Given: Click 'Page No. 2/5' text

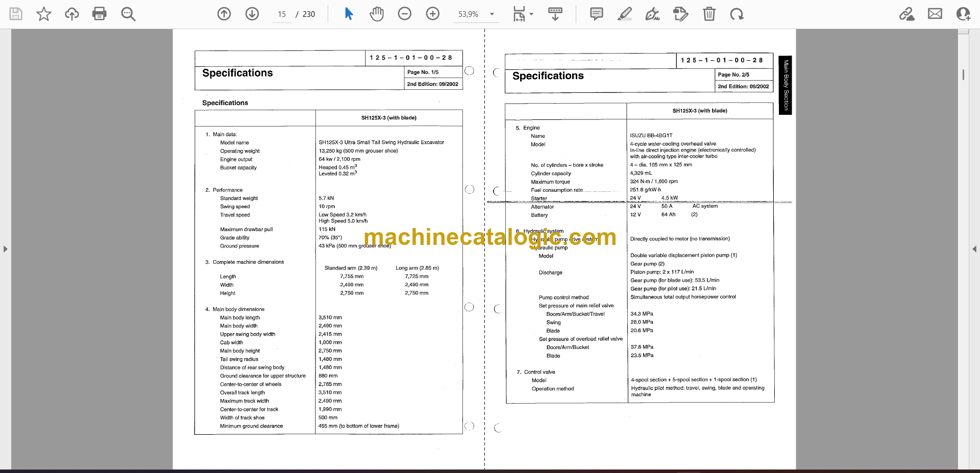Looking at the screenshot, I should click(733, 74).
